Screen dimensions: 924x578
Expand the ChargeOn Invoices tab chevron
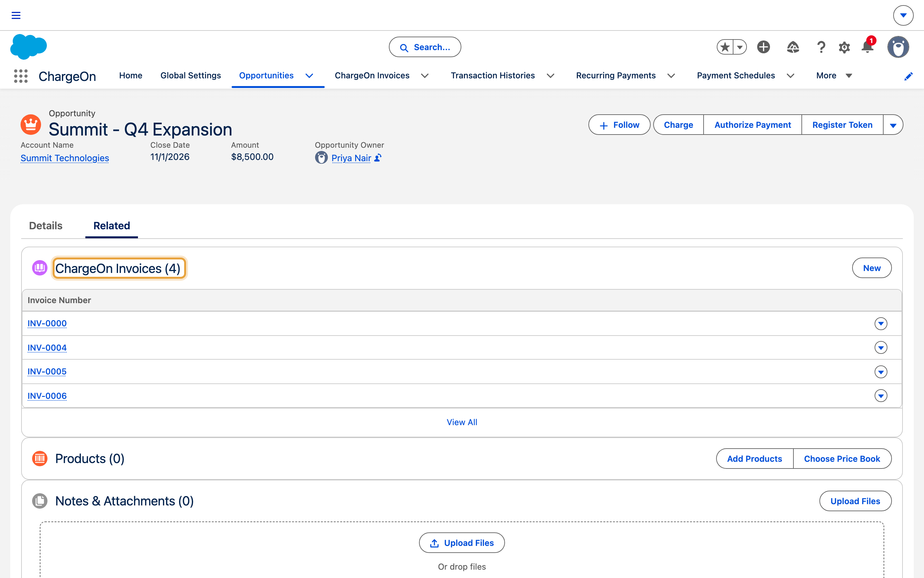click(x=424, y=76)
